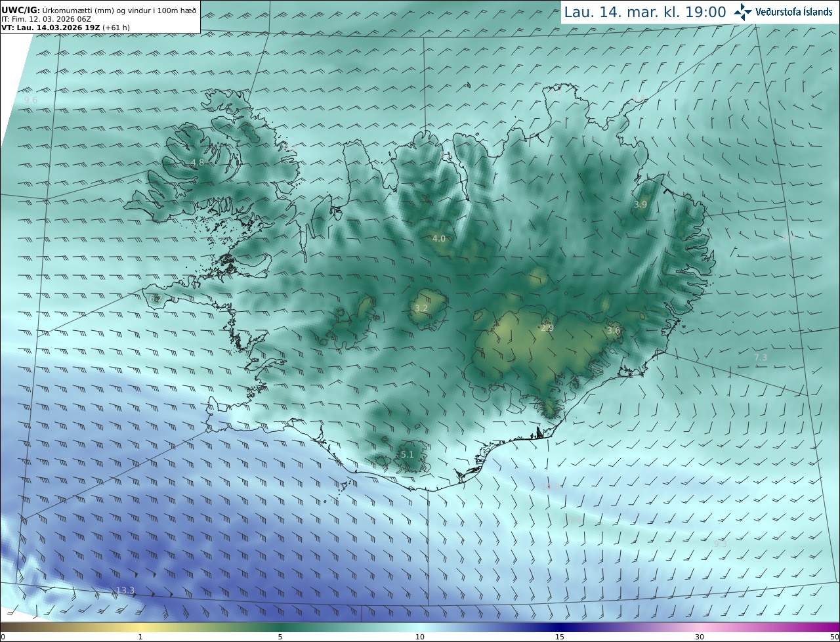Click the 3.9 value in the northeast
This screenshot has height=642, width=840.
[x=640, y=204]
